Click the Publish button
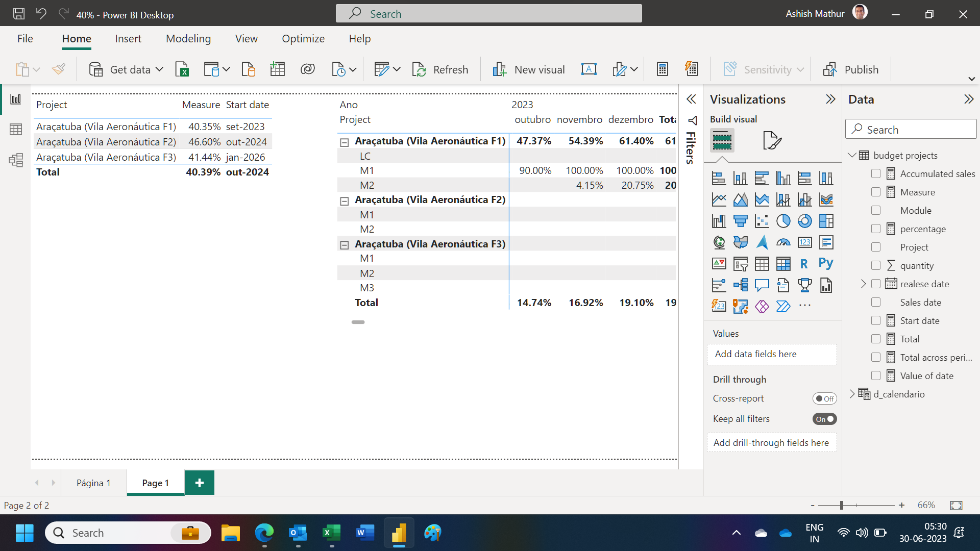This screenshot has width=980, height=551. (x=851, y=69)
